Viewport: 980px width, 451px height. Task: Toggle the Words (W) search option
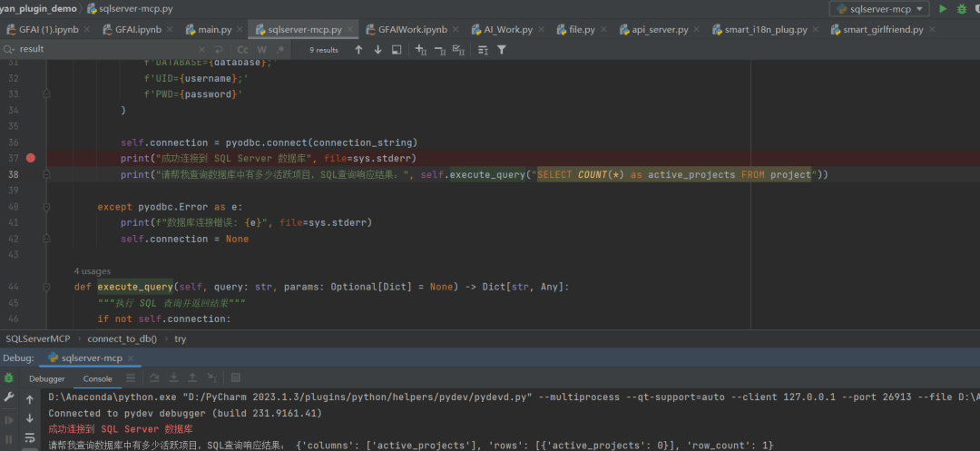pos(261,50)
